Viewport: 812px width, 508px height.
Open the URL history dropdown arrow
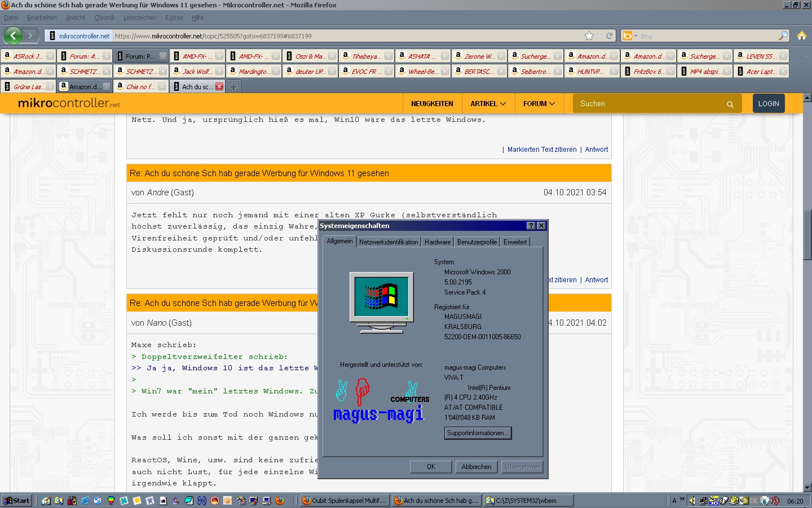coord(600,36)
